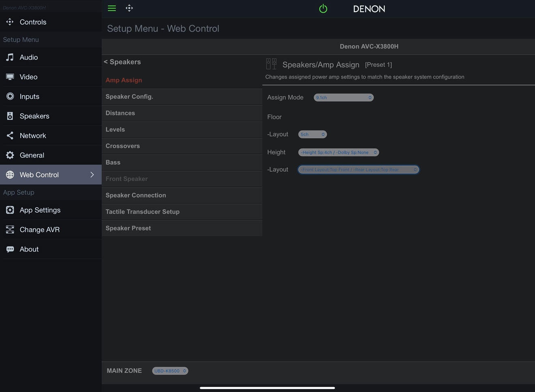
Task: Click the Inputs circular jack icon
Action: click(10, 96)
